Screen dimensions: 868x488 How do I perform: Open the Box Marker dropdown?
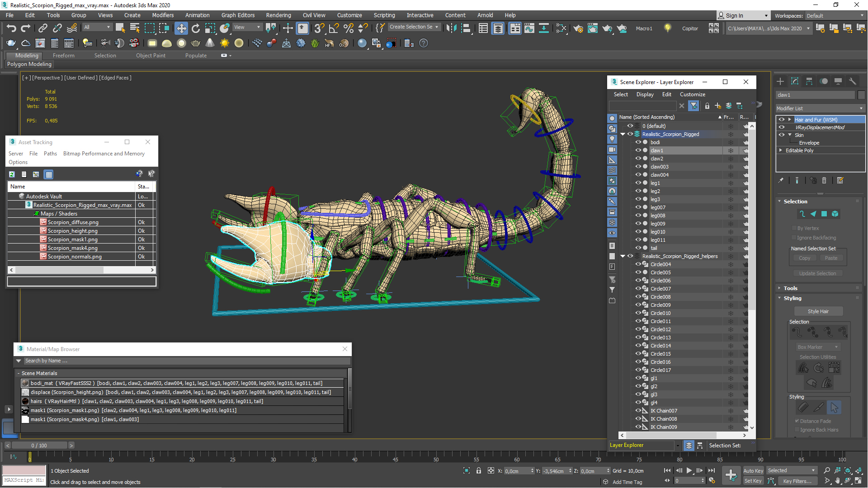[x=818, y=347]
